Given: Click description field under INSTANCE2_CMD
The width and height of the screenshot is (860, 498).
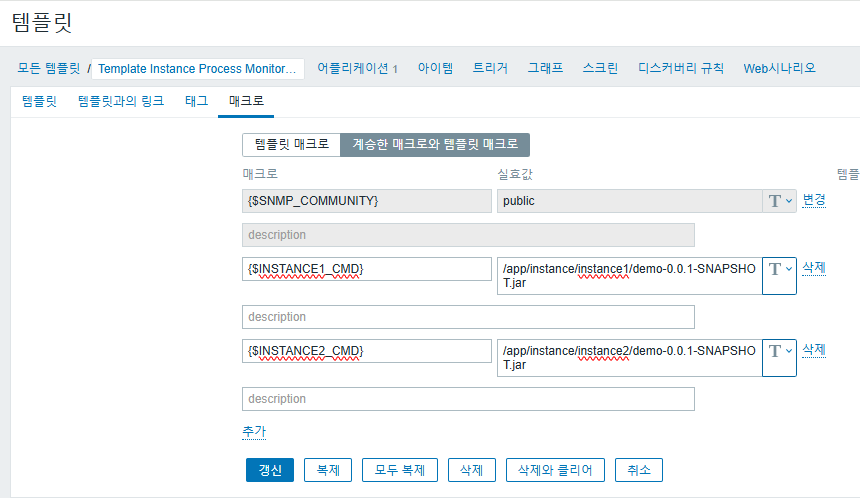Looking at the screenshot, I should pyautogui.click(x=468, y=399).
